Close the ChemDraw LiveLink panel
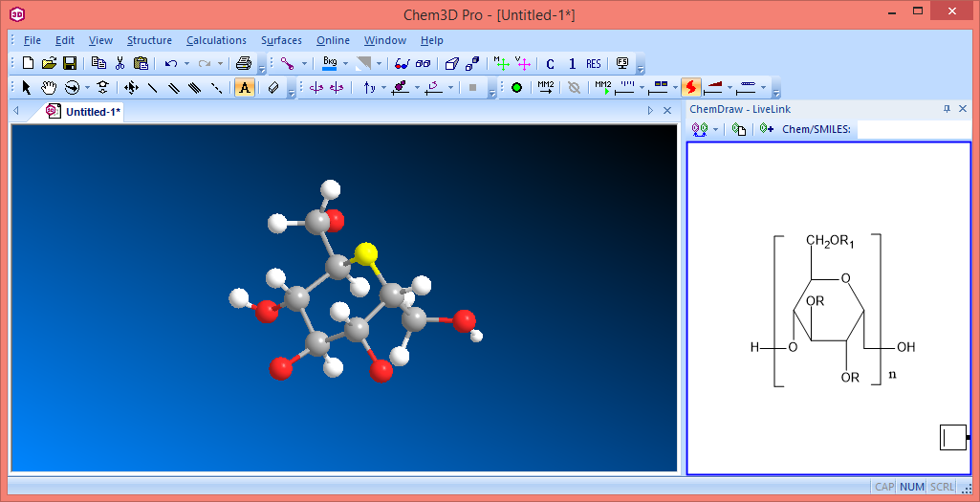The image size is (980, 502). click(963, 109)
